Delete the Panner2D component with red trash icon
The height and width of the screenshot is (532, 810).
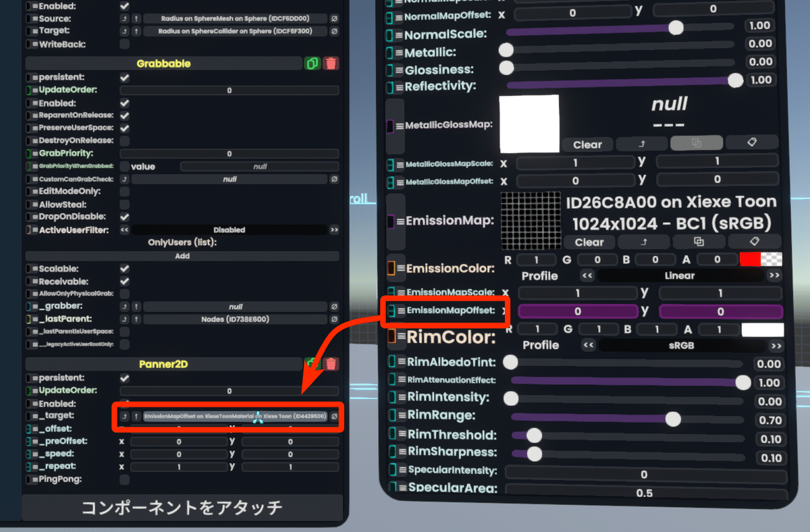pos(330,365)
